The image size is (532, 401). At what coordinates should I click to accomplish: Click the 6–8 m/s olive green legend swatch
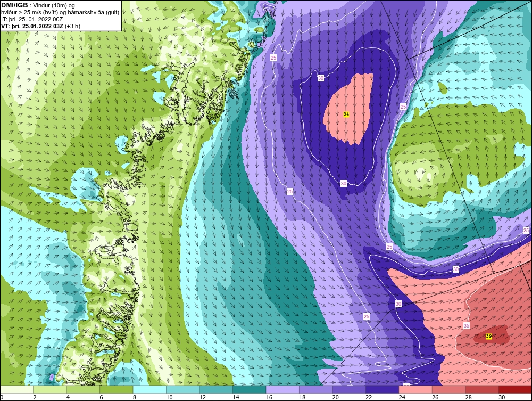pos(117,389)
